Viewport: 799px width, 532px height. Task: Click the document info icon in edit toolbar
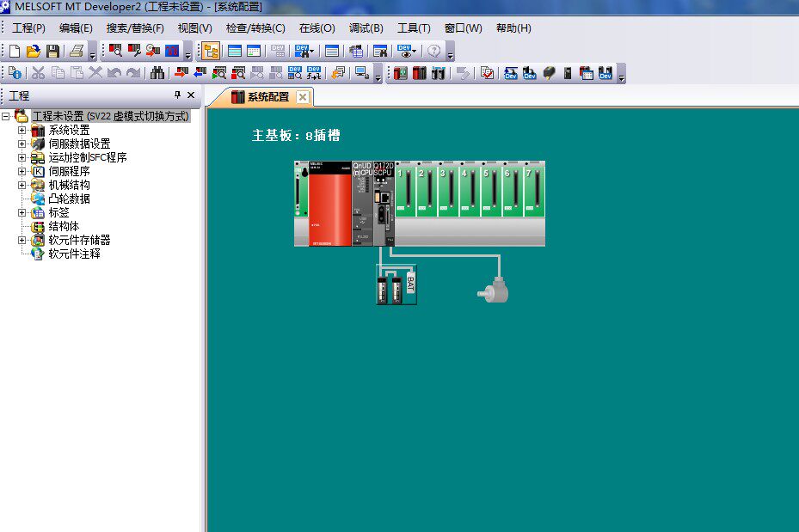tap(15, 73)
